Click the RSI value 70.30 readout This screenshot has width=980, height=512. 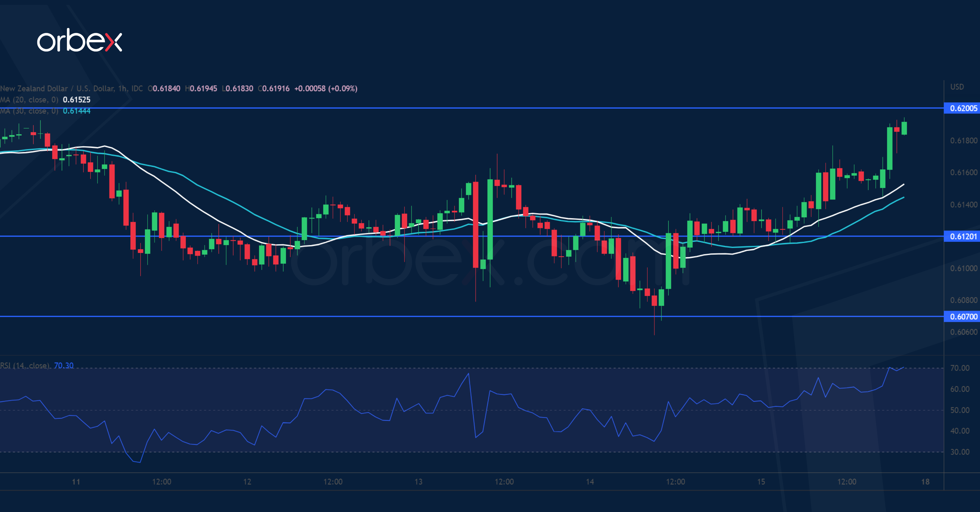tap(63, 366)
